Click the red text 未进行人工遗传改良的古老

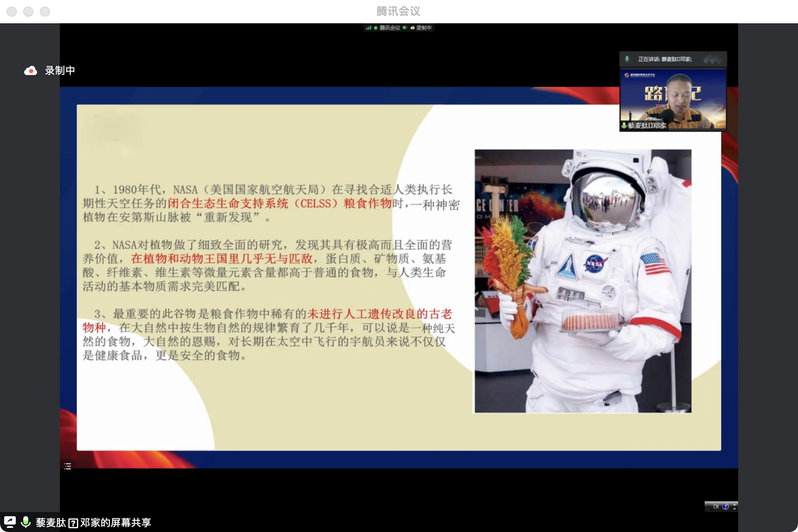pos(379,314)
